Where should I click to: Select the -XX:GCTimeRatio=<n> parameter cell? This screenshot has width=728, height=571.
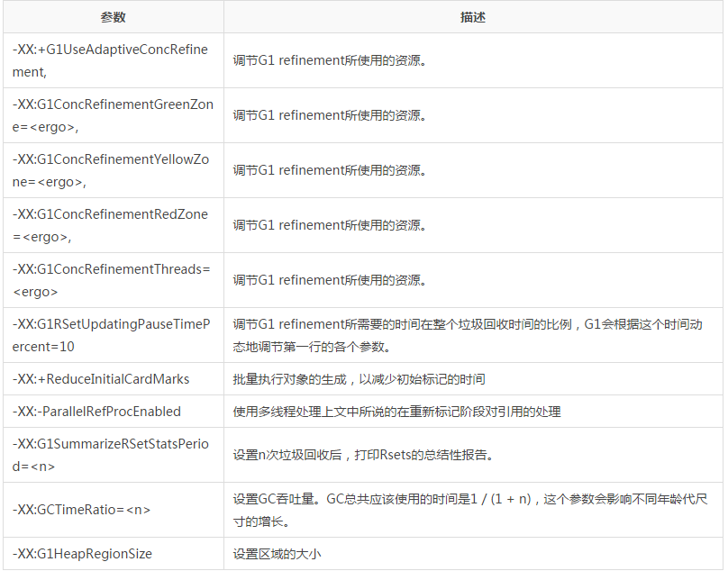(114, 510)
